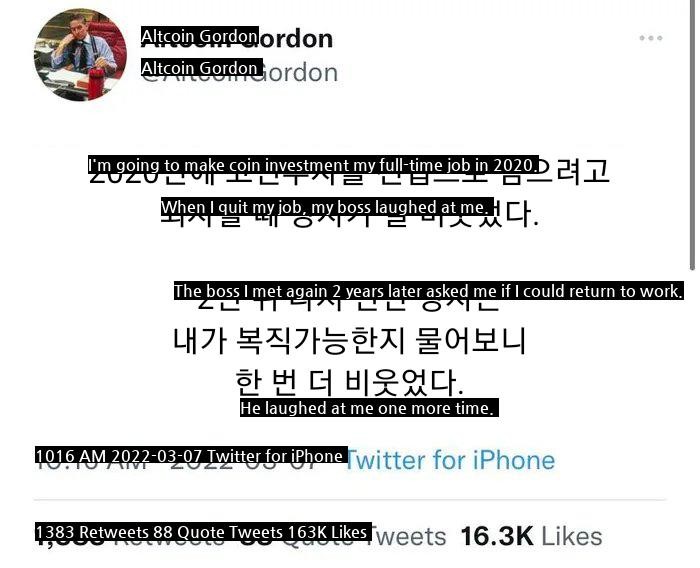Open the Twitter for iPhone source link
This screenshot has width=700, height=568.
coord(450,460)
